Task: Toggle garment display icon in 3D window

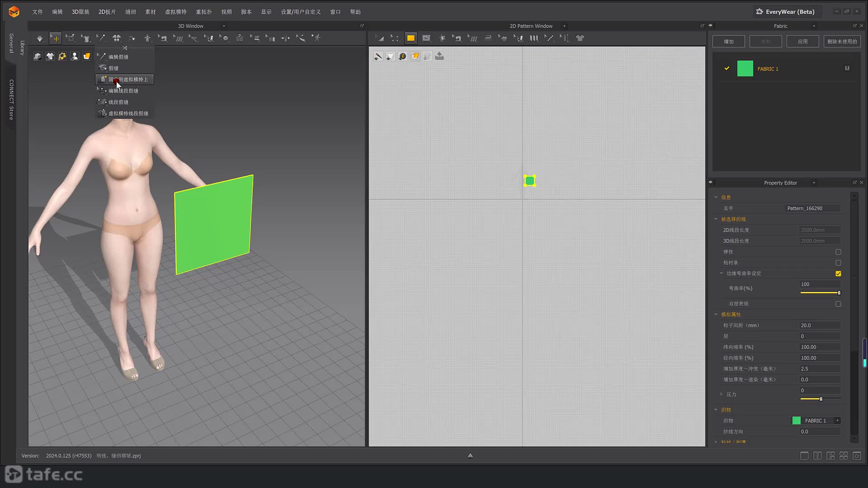Action: pyautogui.click(x=50, y=56)
